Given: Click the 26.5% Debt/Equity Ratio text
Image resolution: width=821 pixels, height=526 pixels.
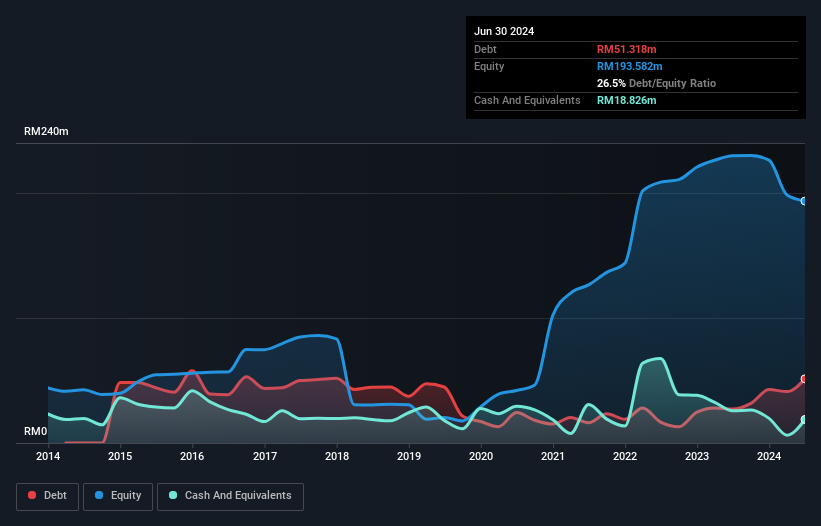Looking at the screenshot, I should pos(656,83).
